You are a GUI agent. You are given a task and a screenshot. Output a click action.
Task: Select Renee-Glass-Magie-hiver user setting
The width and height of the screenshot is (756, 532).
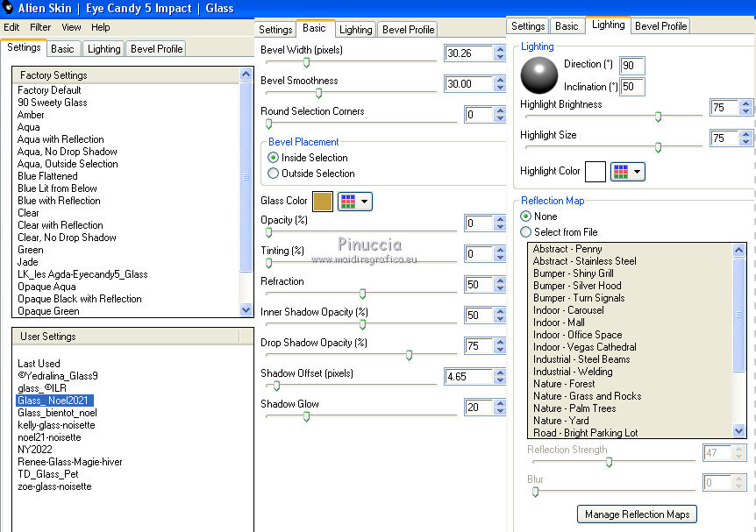click(70, 462)
